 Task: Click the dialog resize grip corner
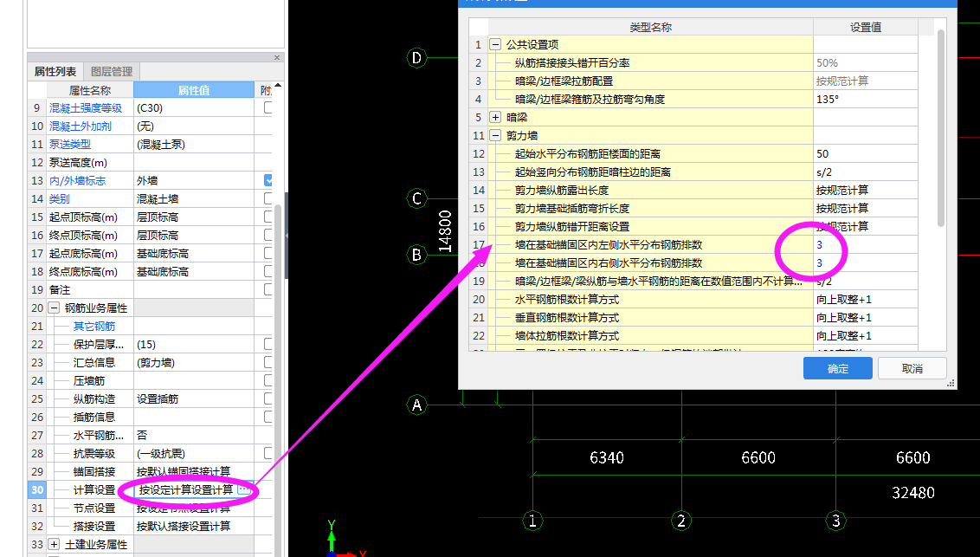[951, 383]
